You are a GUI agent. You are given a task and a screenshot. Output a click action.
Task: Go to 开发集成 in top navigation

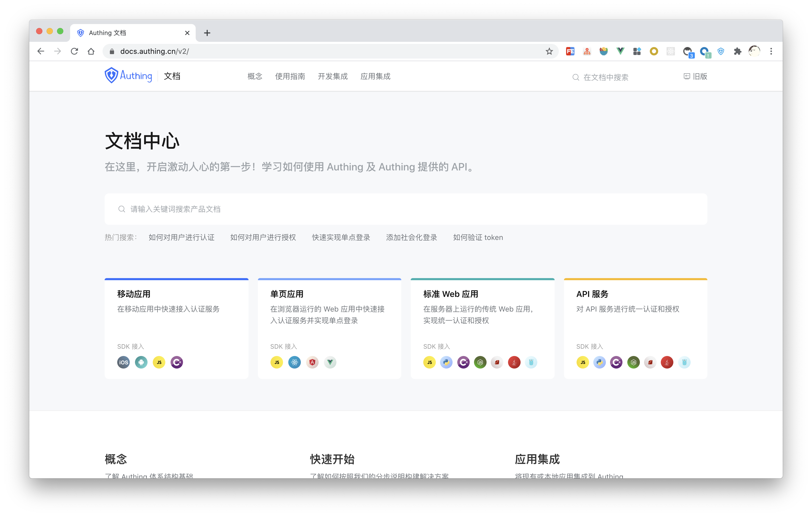point(332,77)
